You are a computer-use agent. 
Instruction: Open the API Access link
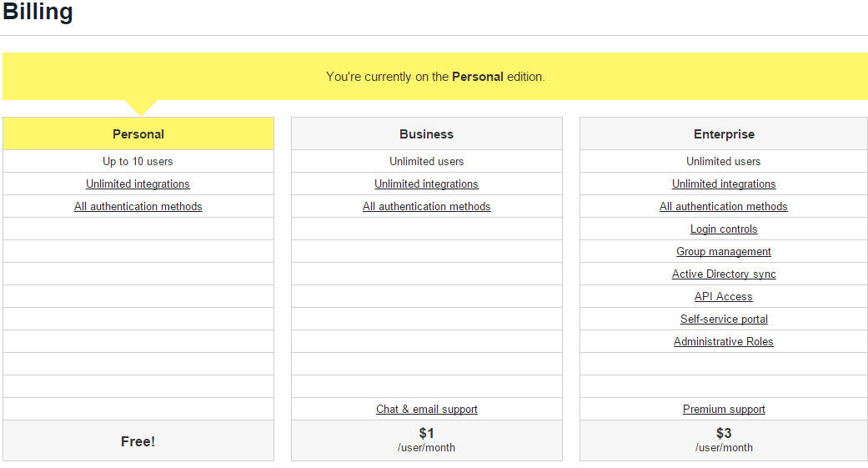724,297
